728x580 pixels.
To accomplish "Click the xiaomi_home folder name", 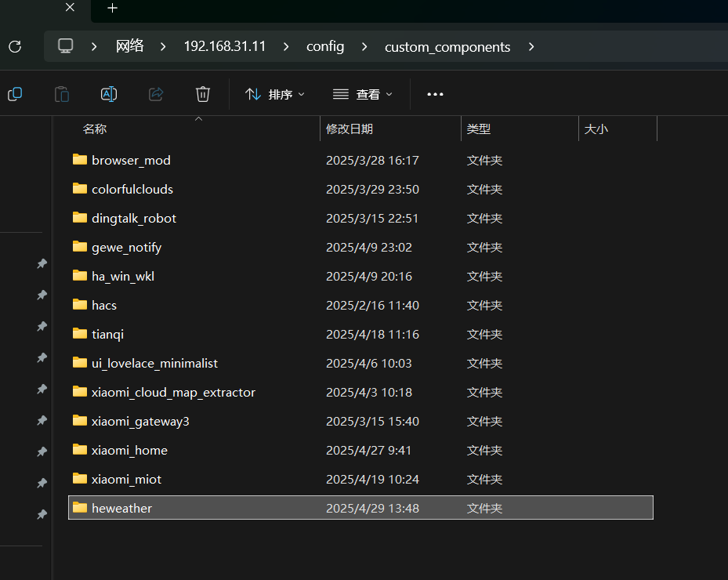I will click(129, 451).
